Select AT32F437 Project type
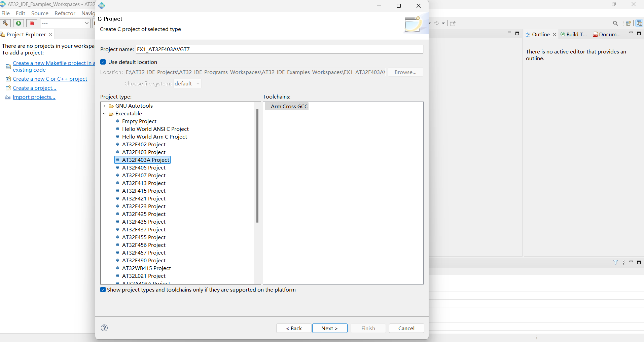 tap(144, 229)
